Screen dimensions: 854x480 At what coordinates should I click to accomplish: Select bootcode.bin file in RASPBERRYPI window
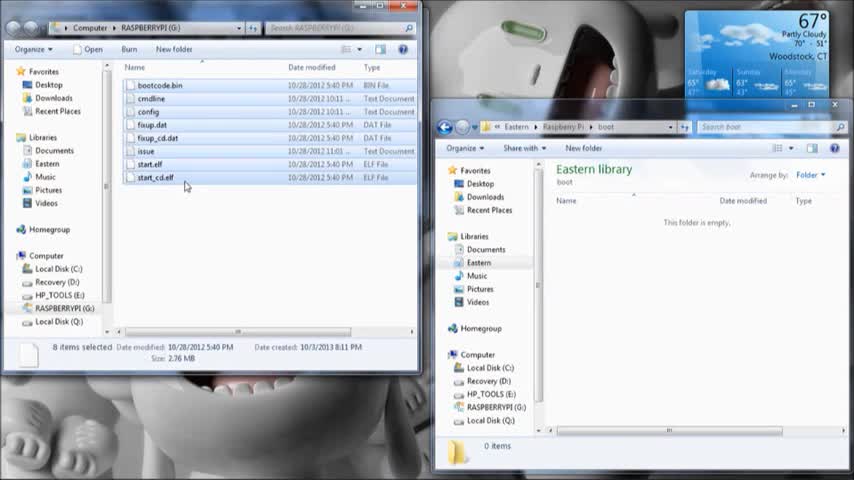pyautogui.click(x=270, y=86)
